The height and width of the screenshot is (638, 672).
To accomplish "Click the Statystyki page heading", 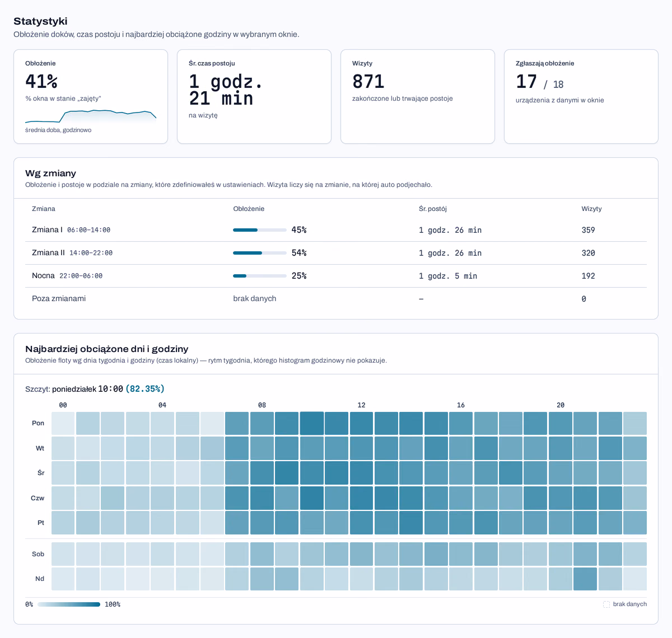I will [x=40, y=21].
